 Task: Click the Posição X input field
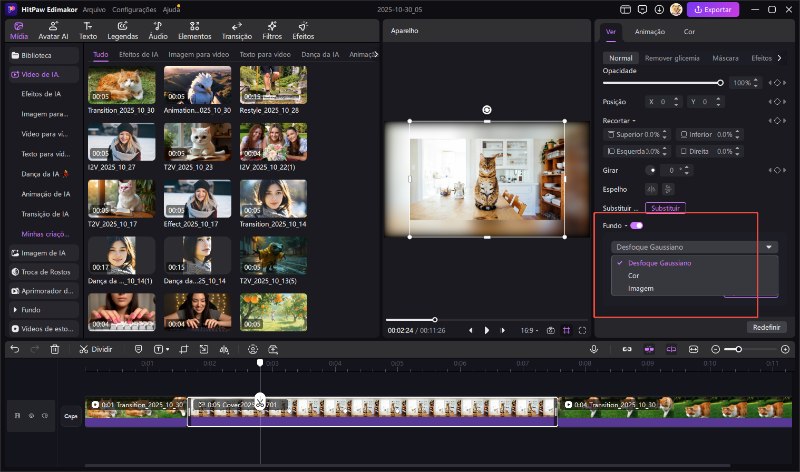[663, 102]
